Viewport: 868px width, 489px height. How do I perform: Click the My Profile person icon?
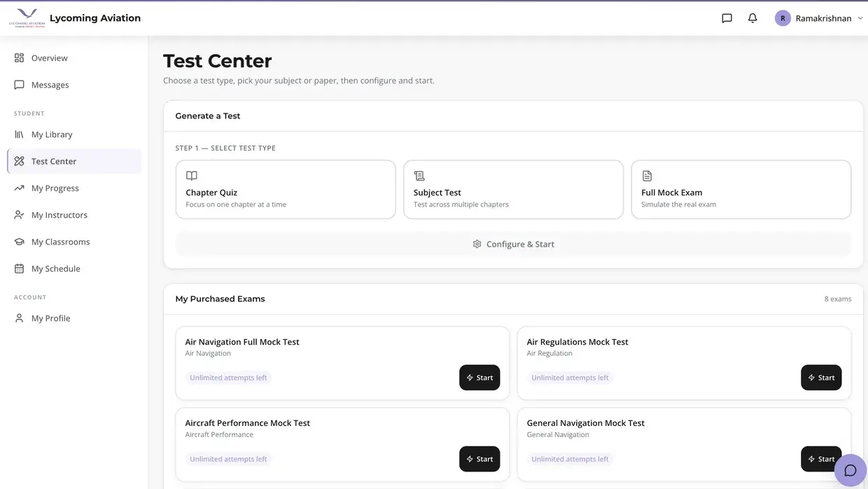pyautogui.click(x=19, y=318)
